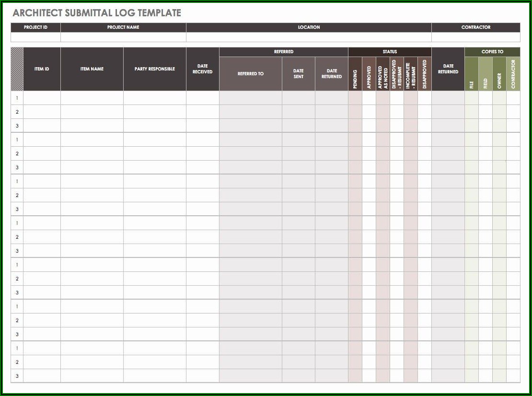Click the Approved As Noted column header

coord(383,74)
